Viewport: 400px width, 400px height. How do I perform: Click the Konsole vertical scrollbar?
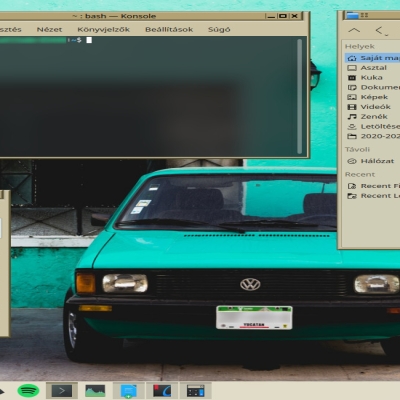tap(299, 96)
